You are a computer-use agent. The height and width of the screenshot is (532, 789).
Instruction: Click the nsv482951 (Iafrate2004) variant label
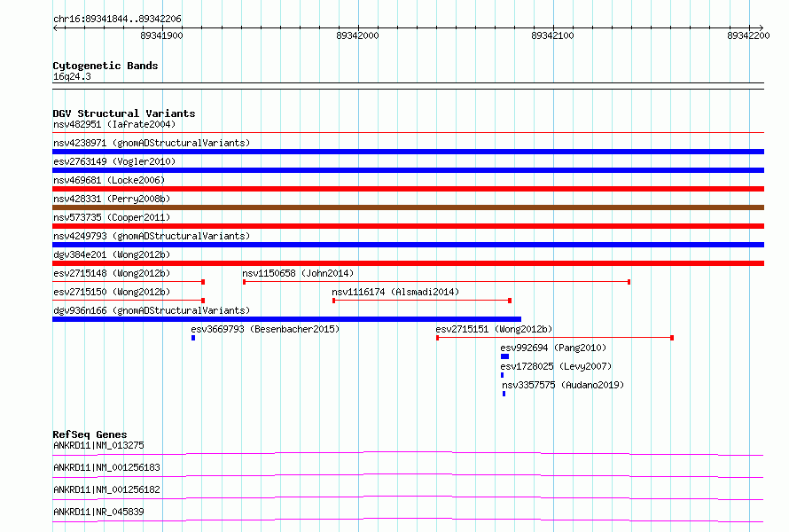114,124
